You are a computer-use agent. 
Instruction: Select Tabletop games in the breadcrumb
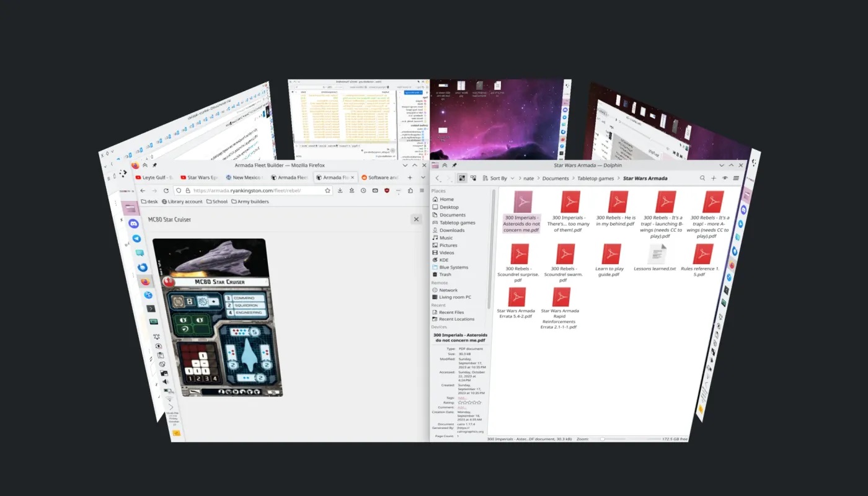596,178
